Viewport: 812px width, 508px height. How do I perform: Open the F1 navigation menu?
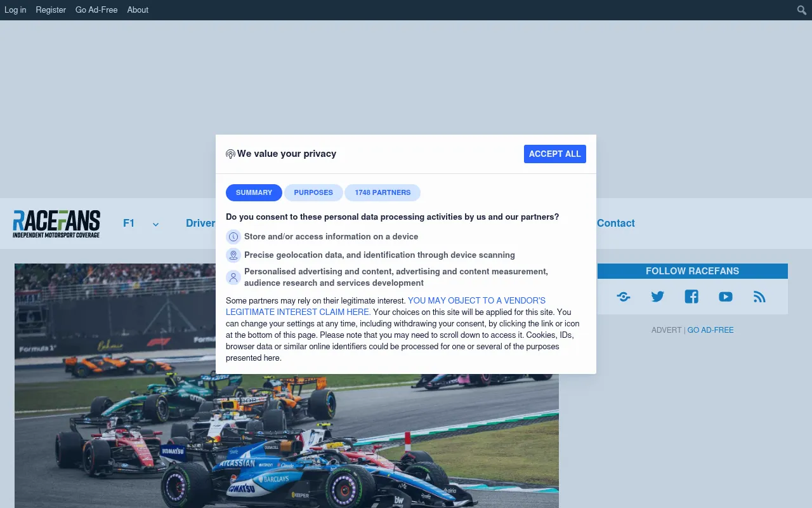pyautogui.click(x=129, y=224)
